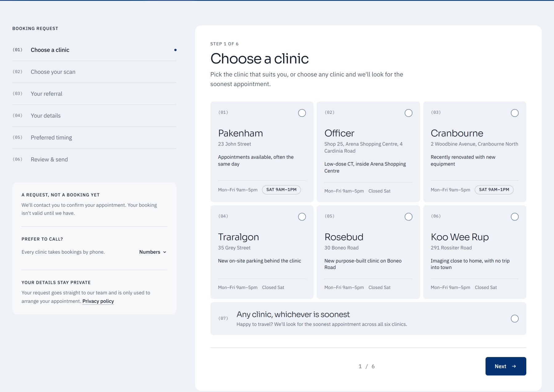Screen dimensions: 554x392
Task: Click the Cranbourne clinic name
Action: (457, 133)
